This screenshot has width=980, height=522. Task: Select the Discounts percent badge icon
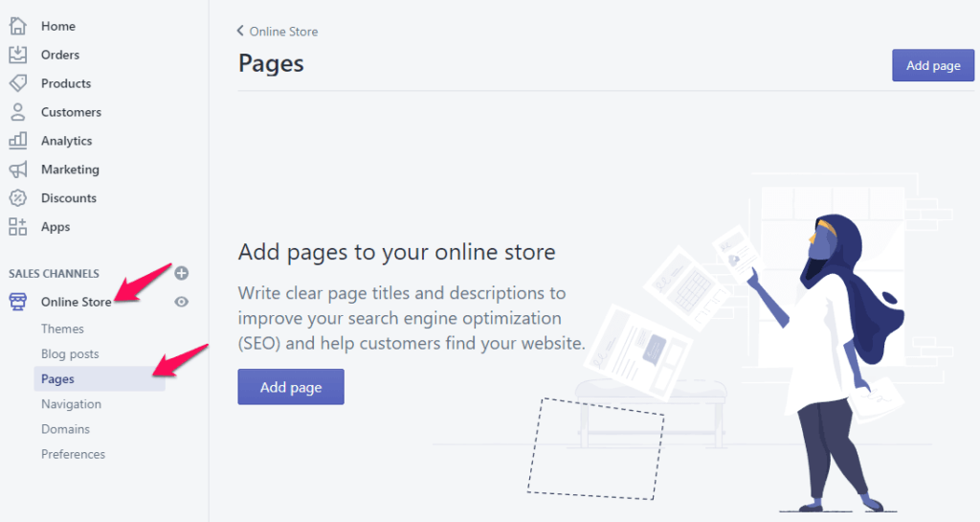click(17, 198)
